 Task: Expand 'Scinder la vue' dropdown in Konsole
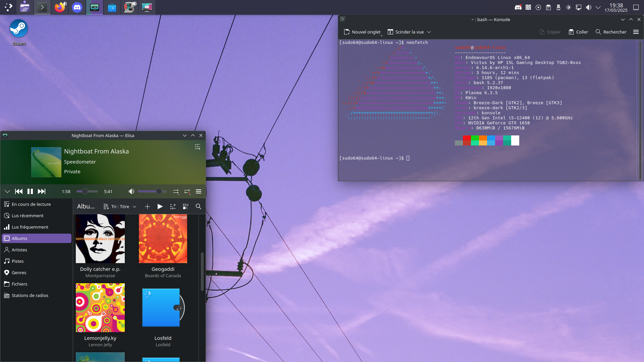coord(429,32)
